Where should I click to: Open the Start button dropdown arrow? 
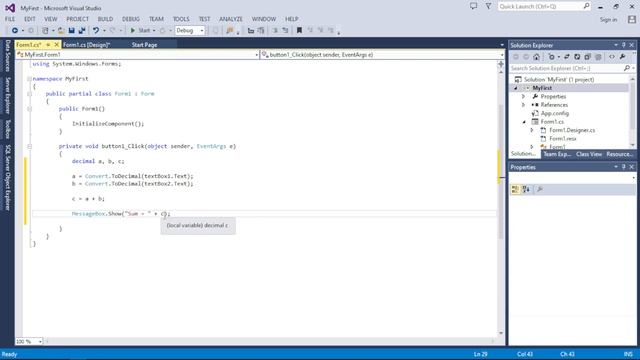[x=154, y=31]
